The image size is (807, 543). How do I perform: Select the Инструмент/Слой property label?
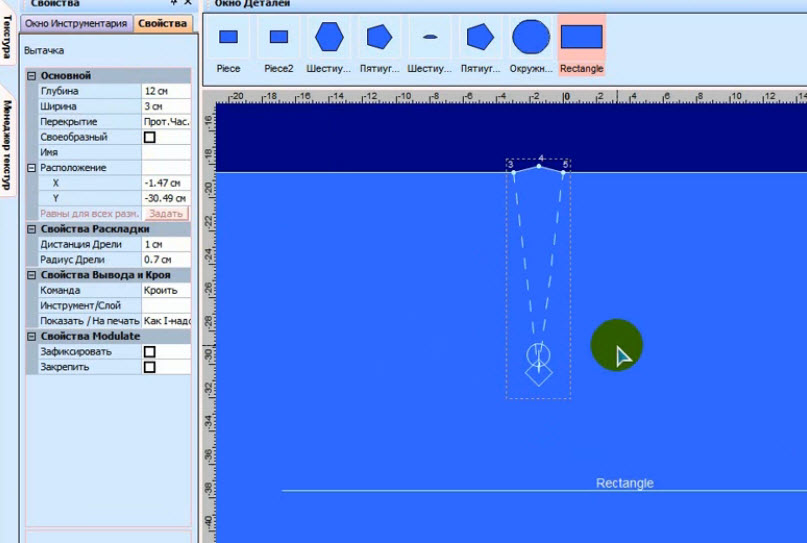point(80,306)
